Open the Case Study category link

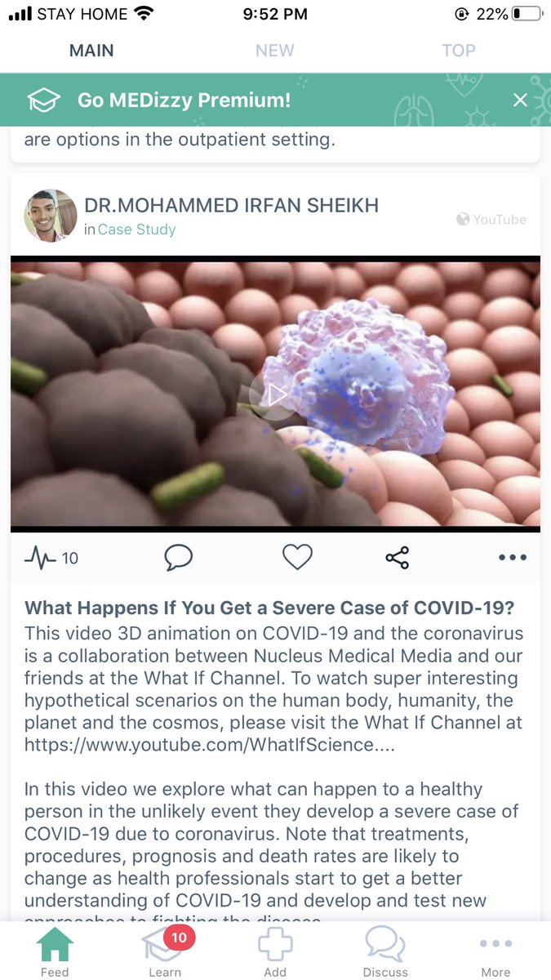click(136, 230)
